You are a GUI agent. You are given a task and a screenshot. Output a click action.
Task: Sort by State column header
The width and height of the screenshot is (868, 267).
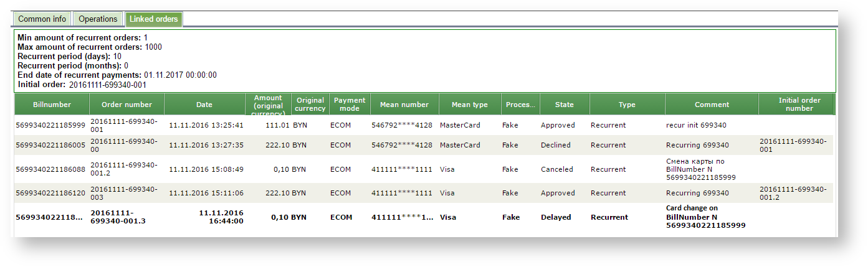[564, 105]
